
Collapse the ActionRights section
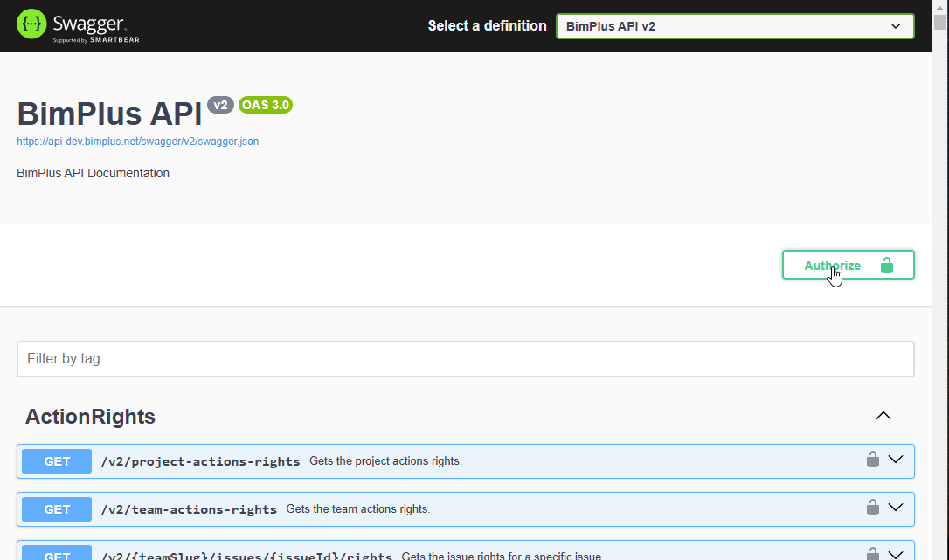[883, 416]
